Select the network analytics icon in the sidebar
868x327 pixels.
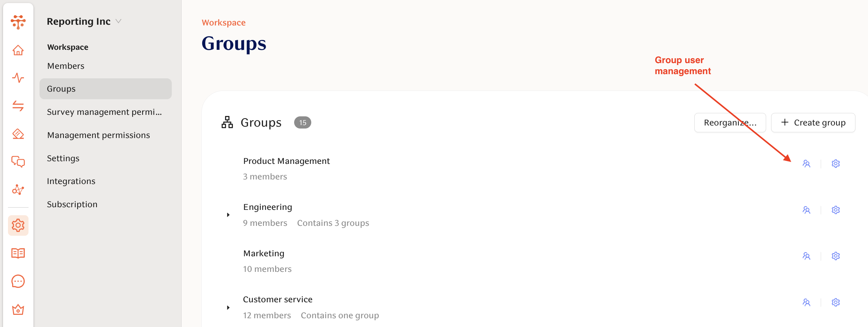(18, 190)
